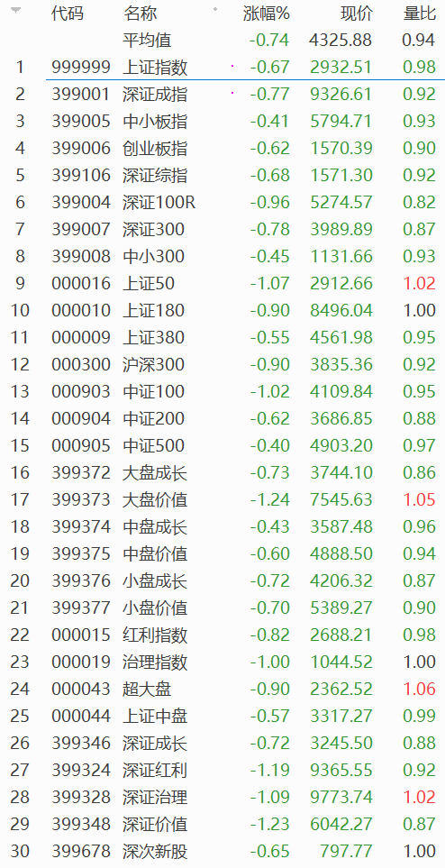
Task: Click the 超大盘 row
Action: tap(222, 690)
